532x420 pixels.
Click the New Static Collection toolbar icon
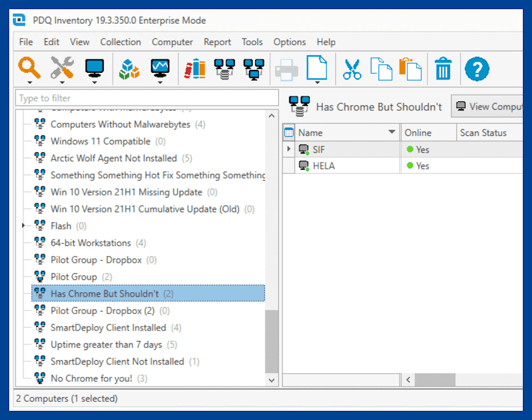tap(253, 69)
